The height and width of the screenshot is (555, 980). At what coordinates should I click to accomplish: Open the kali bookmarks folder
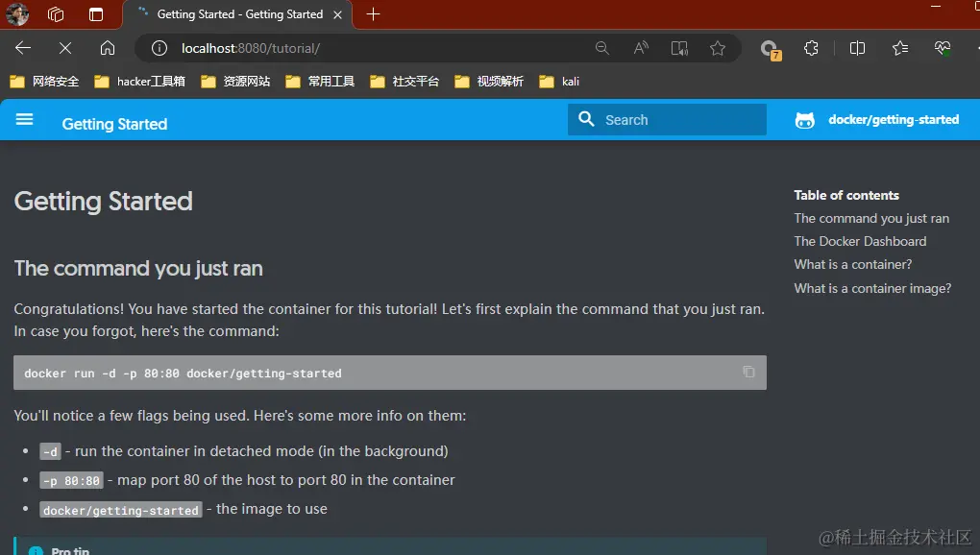point(559,82)
